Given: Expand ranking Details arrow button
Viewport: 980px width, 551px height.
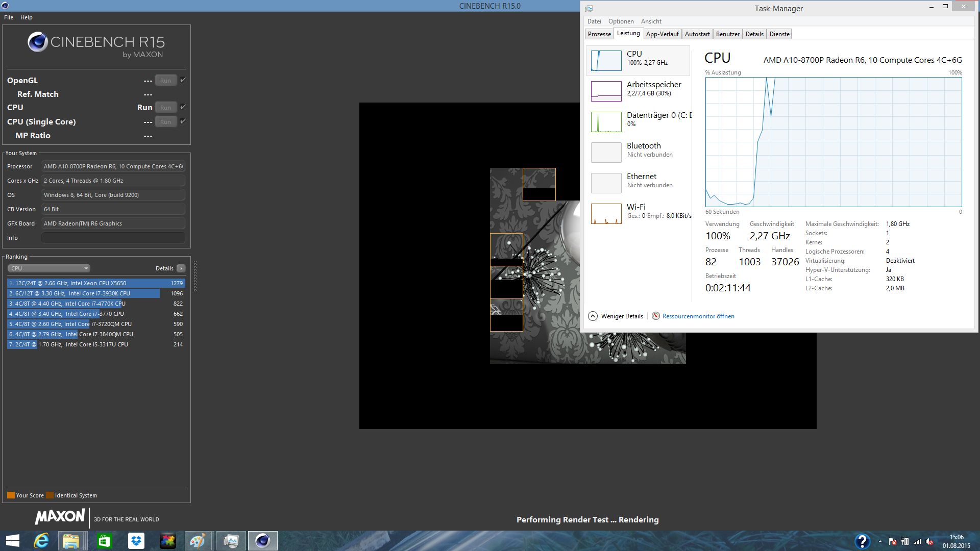Looking at the screenshot, I should 181,268.
